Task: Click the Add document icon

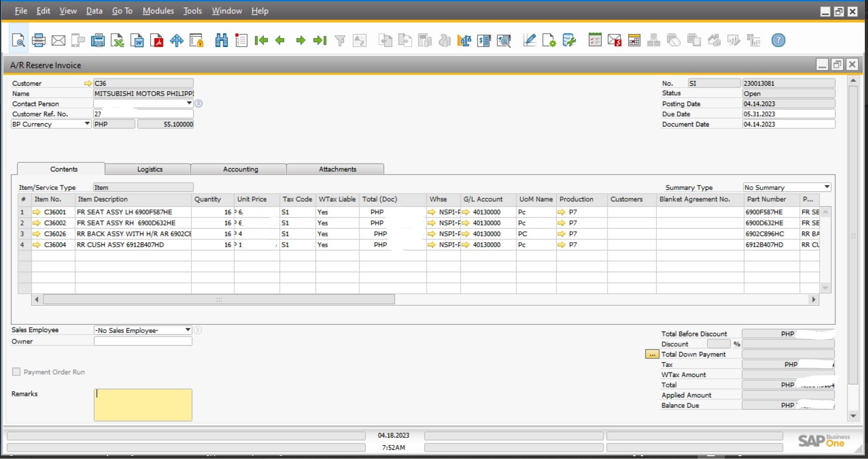Action: click(x=242, y=40)
